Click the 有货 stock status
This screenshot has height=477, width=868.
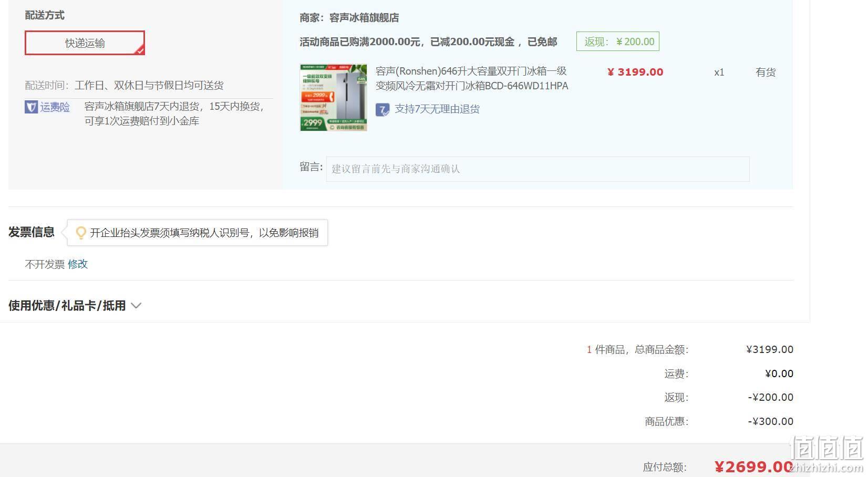(x=766, y=72)
